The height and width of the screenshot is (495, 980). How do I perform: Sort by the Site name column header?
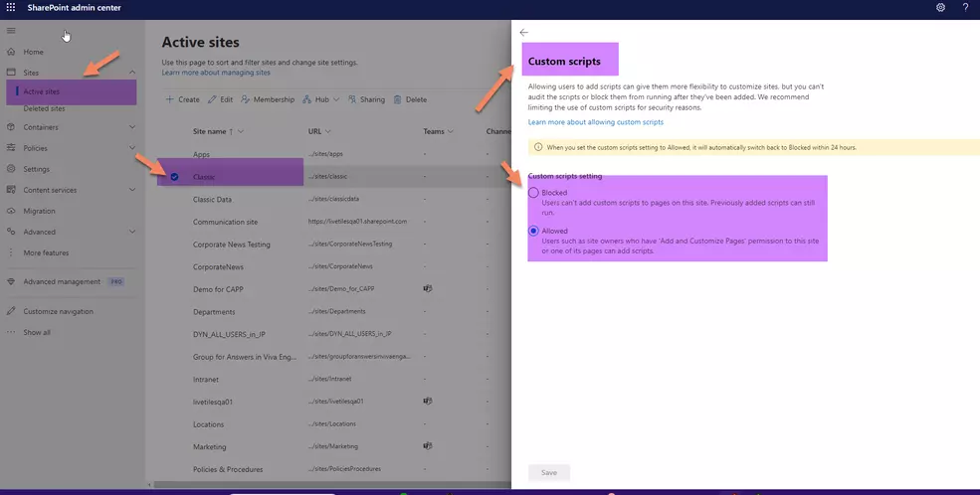click(213, 131)
